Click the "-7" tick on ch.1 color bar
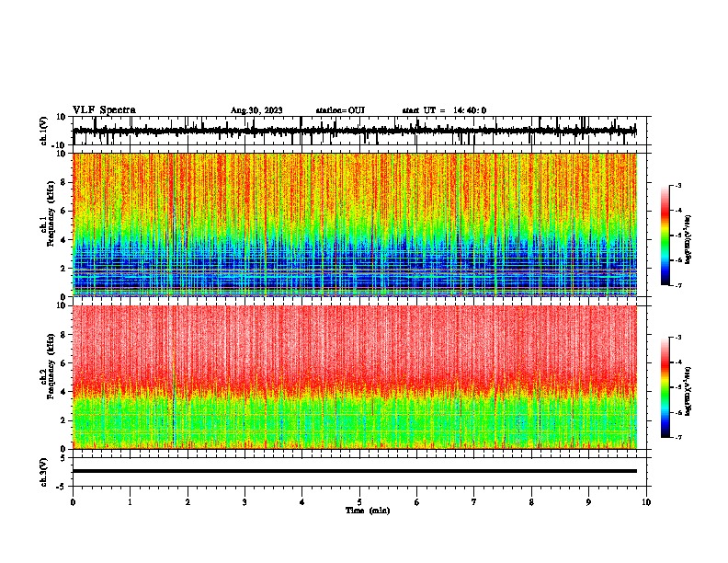The image size is (728, 563). (x=678, y=285)
